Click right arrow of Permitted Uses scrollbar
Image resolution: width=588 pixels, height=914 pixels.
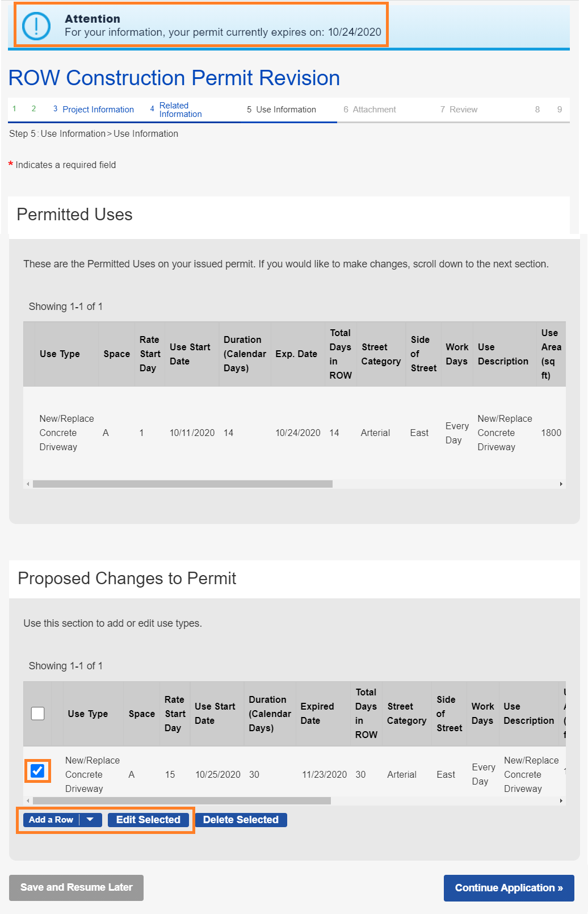[x=561, y=484]
